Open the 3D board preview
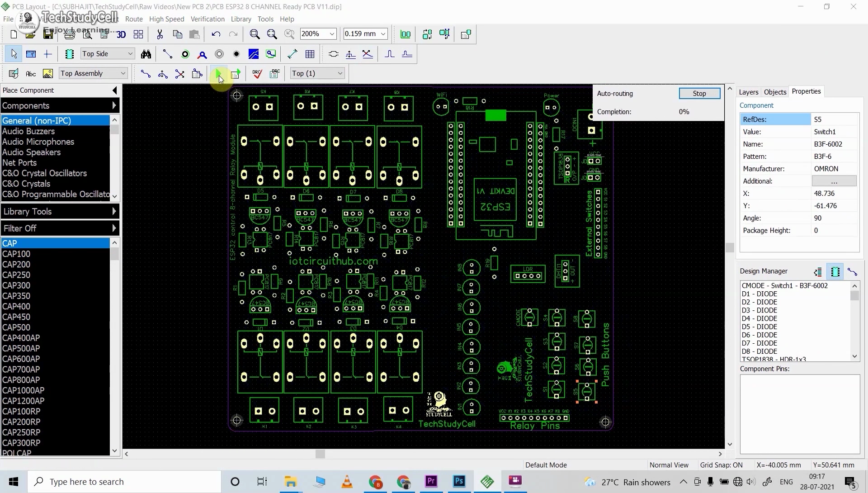Screen dimensions: 868x493 121,34
